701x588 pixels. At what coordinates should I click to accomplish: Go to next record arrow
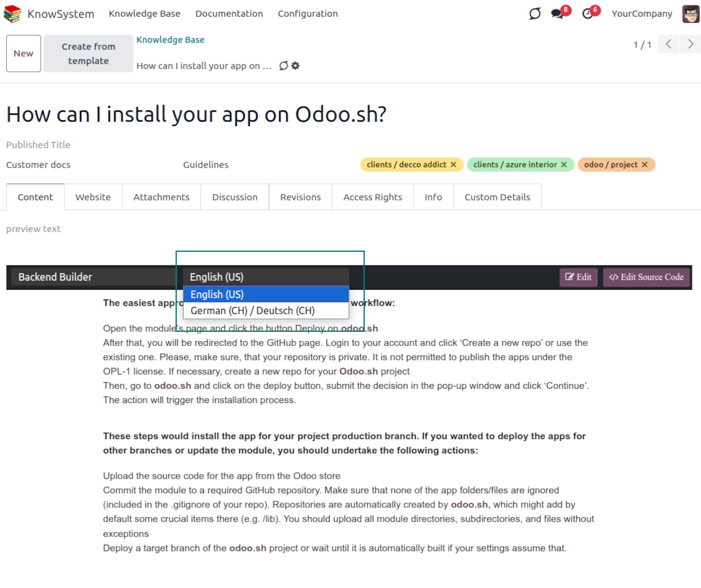690,44
